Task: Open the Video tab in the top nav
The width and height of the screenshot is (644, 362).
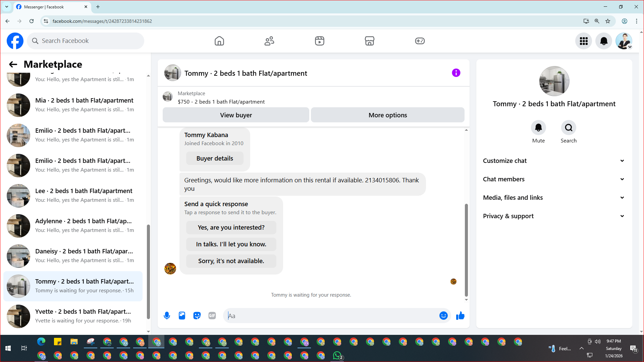Action: [319, 41]
